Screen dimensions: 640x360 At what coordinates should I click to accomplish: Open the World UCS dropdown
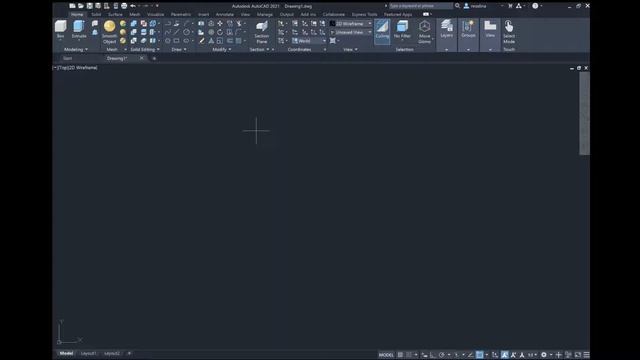pos(309,41)
